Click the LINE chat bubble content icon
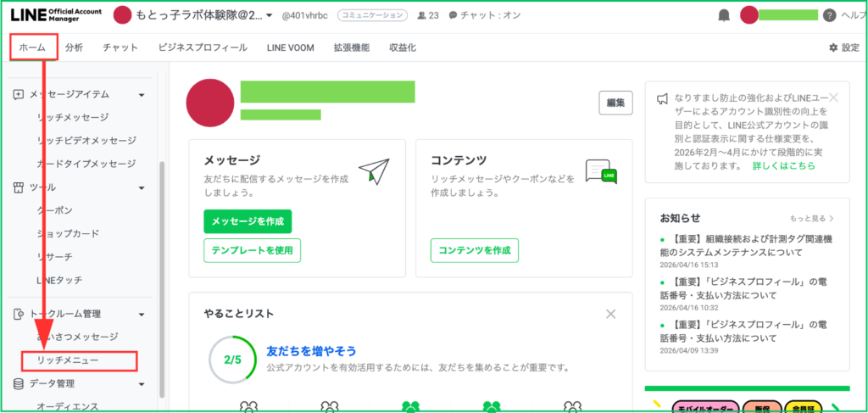Viewport: 868px width, 413px height. click(601, 171)
